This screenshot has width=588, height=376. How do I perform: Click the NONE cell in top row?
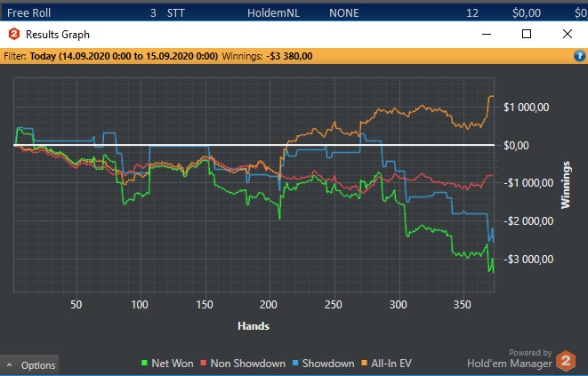coord(344,13)
